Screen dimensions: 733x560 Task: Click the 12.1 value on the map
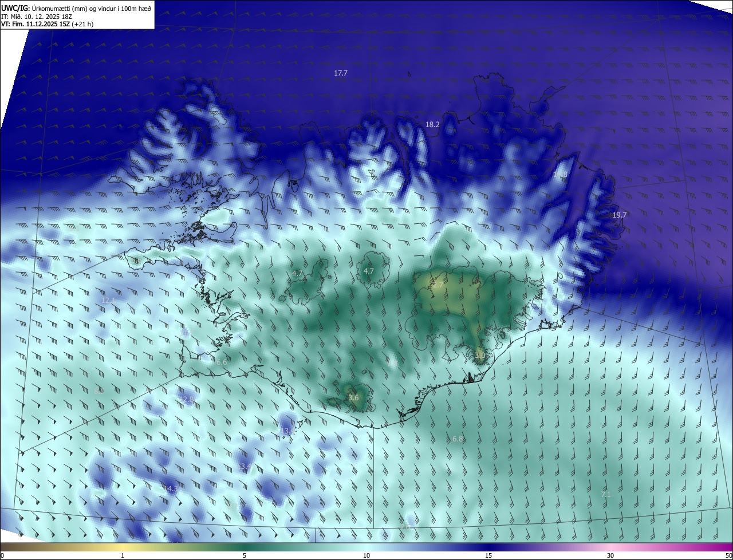[108, 300]
